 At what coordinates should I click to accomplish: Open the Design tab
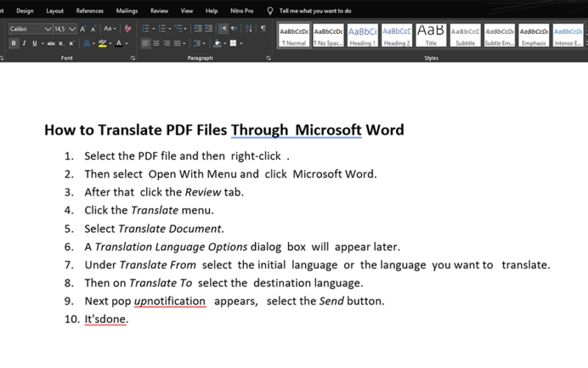[x=25, y=11]
